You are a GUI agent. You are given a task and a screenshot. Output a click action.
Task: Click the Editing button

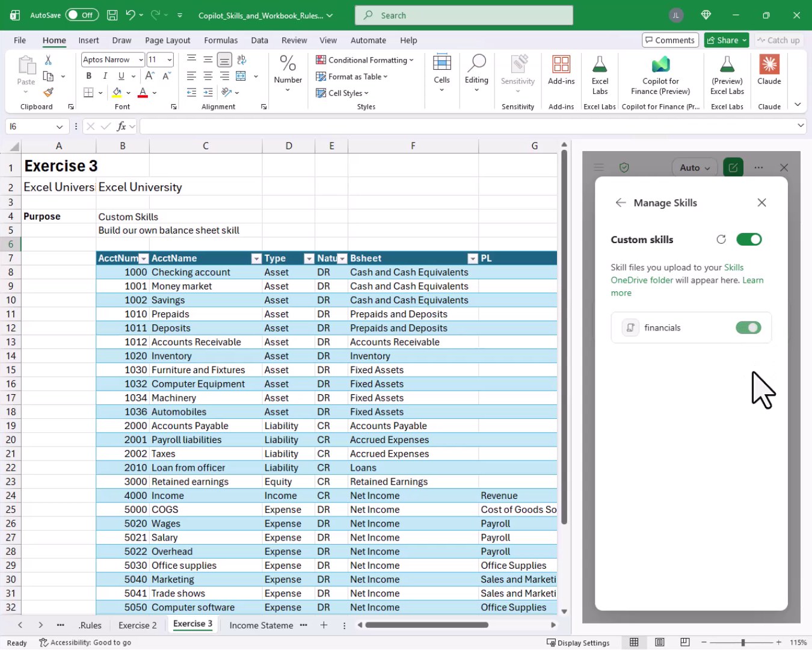(x=476, y=73)
